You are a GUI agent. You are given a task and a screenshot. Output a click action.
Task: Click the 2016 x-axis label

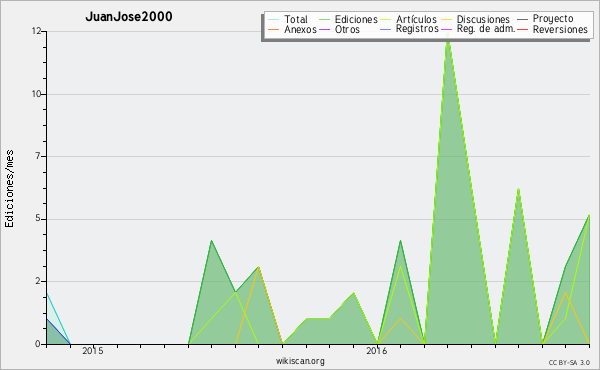coord(377,350)
